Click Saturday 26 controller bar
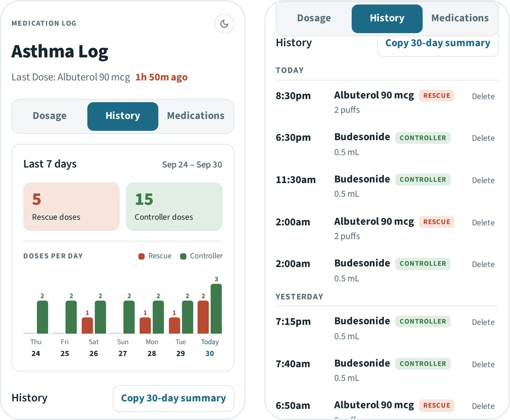Screen dimensions: 510x420 pyautogui.click(x=100, y=317)
